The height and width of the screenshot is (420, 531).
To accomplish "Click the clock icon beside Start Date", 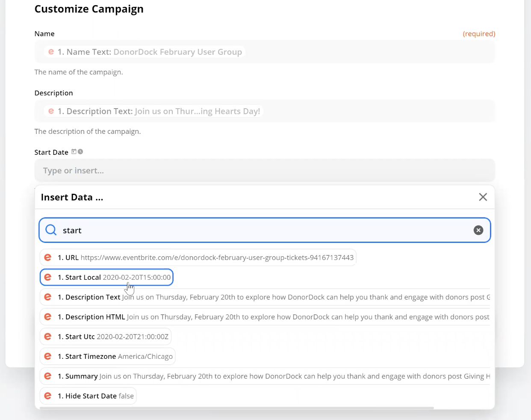I will [80, 151].
